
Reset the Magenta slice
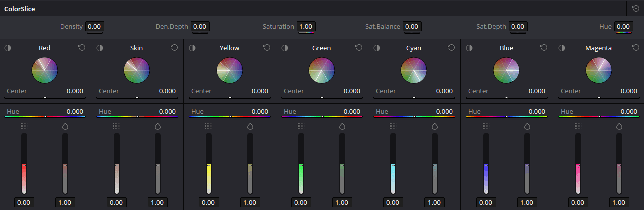(635, 48)
